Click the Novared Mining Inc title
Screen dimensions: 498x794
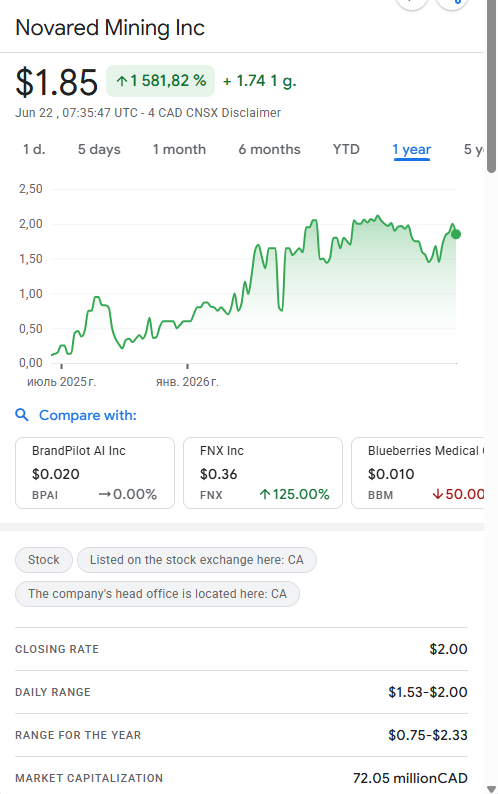click(110, 28)
